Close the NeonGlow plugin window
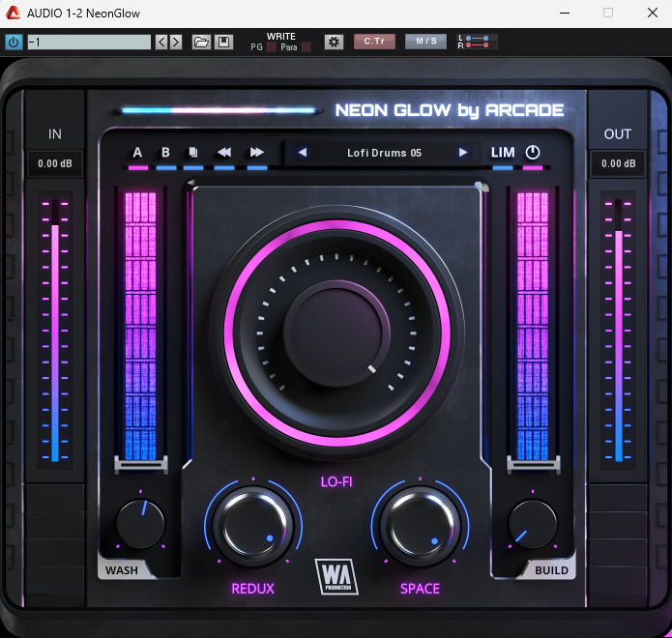Screen dimensions: 672x638 tap(653, 13)
